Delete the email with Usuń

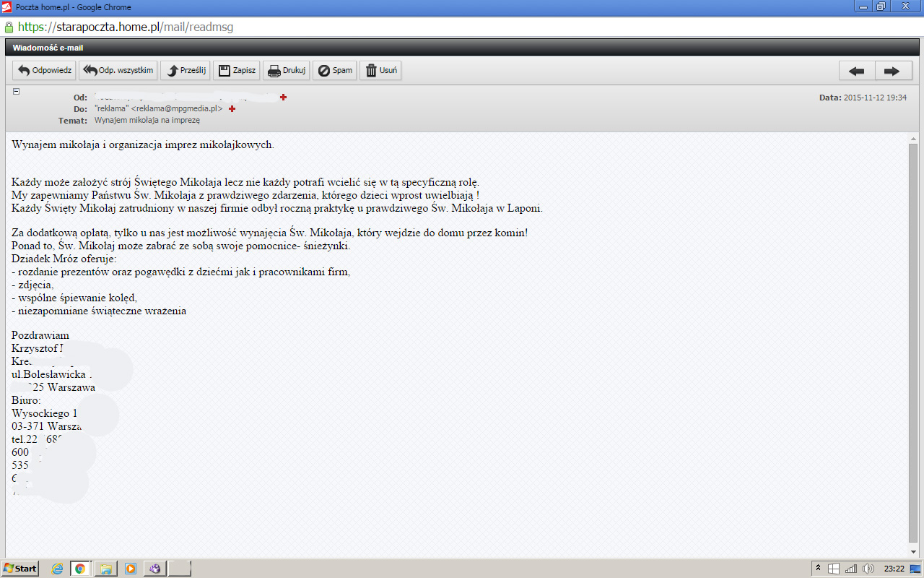tap(380, 71)
